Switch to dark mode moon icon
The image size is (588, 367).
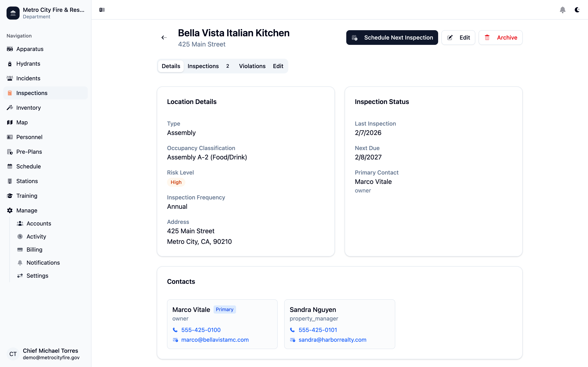click(577, 10)
